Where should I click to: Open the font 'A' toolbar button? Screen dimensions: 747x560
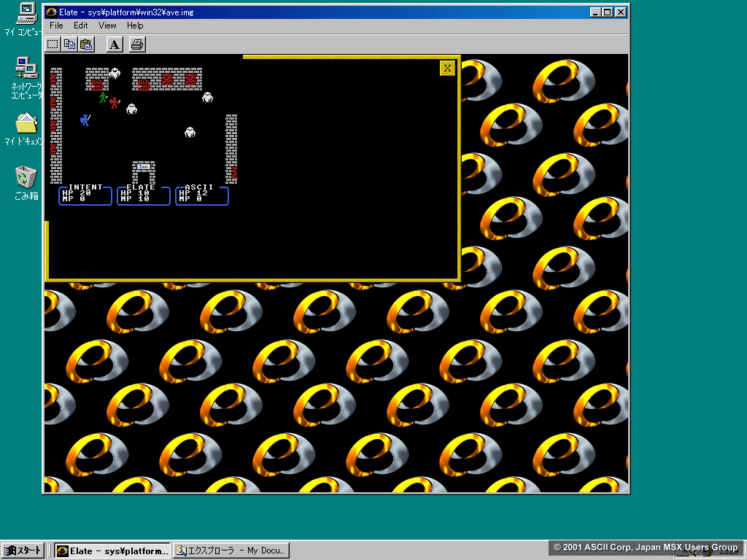click(x=115, y=44)
